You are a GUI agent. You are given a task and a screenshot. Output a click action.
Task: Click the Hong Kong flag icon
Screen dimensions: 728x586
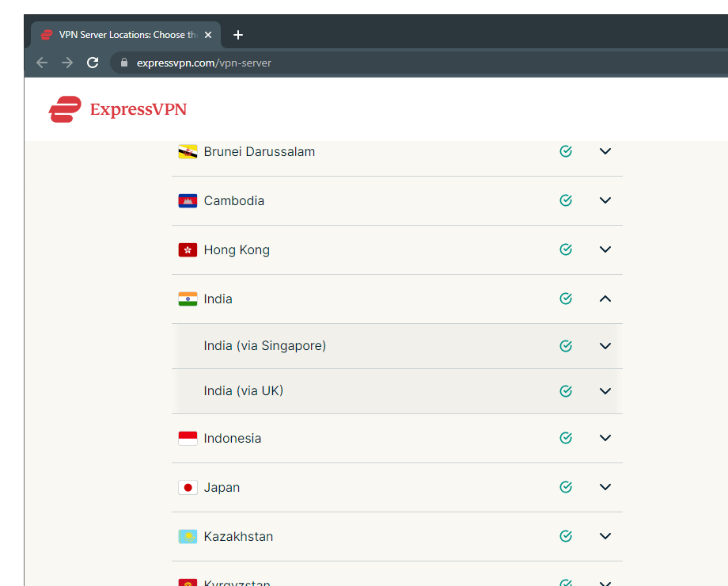(x=188, y=250)
